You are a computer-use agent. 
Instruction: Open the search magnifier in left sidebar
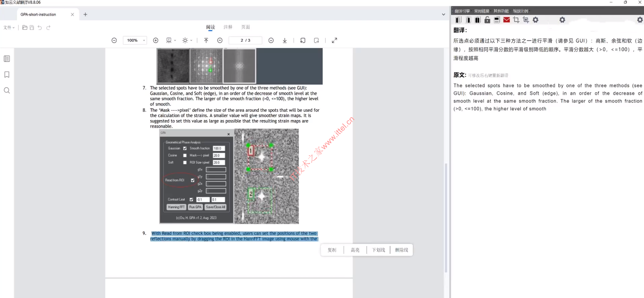[7, 91]
